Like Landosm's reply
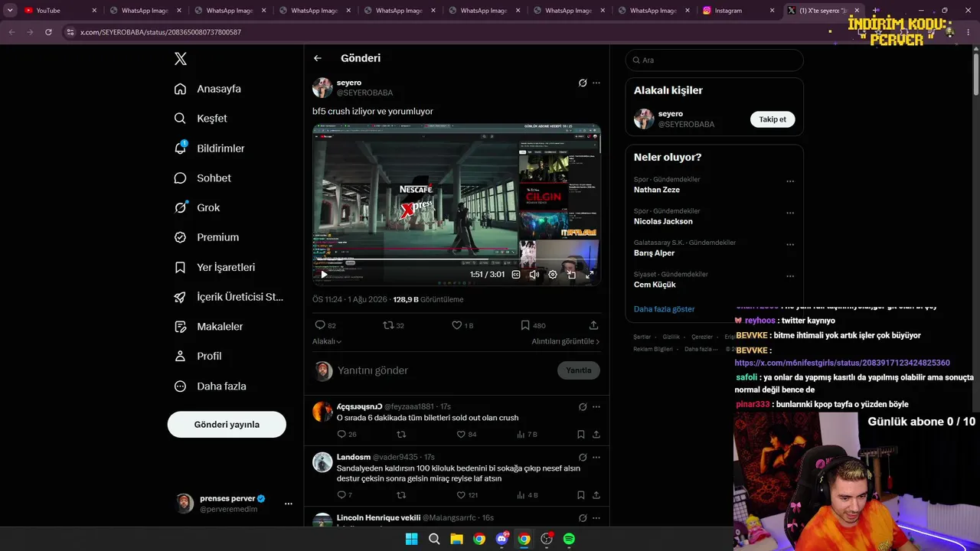Viewport: 980px width, 551px height. click(461, 495)
